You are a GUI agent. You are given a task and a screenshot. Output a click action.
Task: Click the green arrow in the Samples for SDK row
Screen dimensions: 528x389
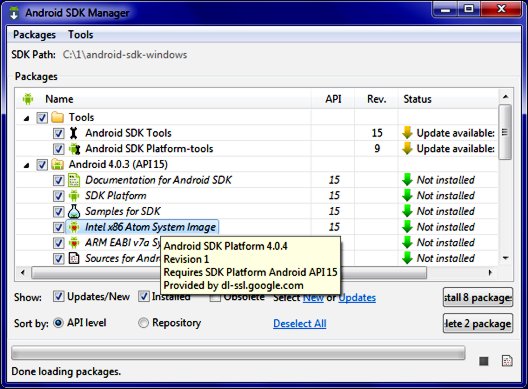click(407, 211)
